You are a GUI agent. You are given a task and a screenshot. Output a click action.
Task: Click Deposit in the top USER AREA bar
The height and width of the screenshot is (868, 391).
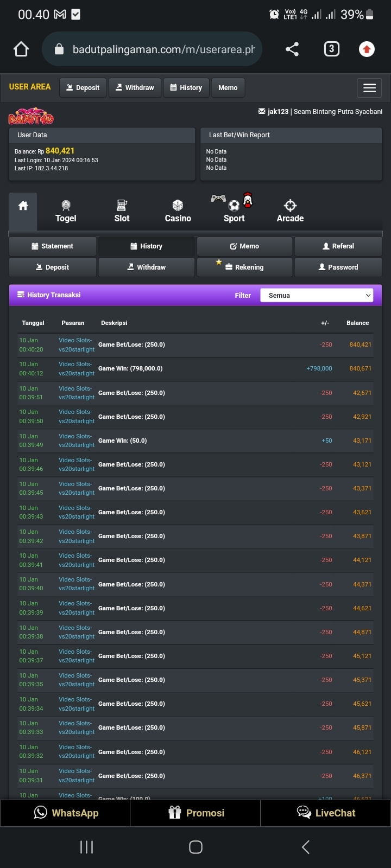83,87
